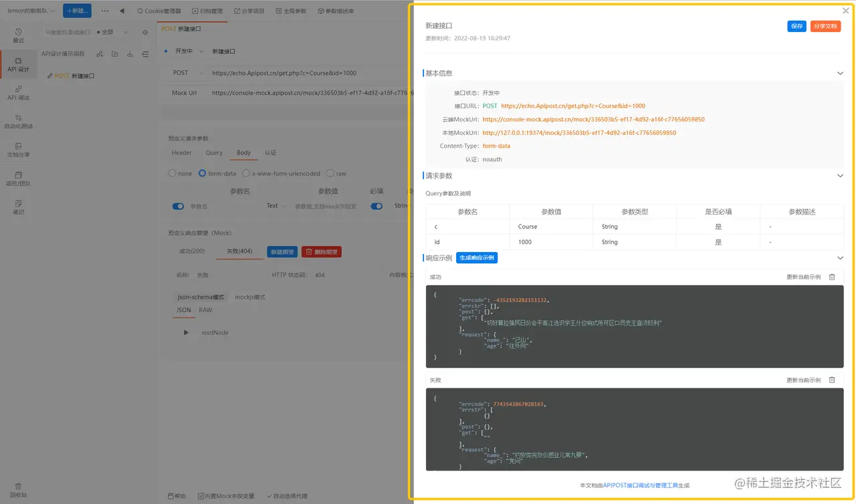Select the x-www-form-urlencoded radio button
This screenshot has width=856, height=504.
pyautogui.click(x=245, y=173)
